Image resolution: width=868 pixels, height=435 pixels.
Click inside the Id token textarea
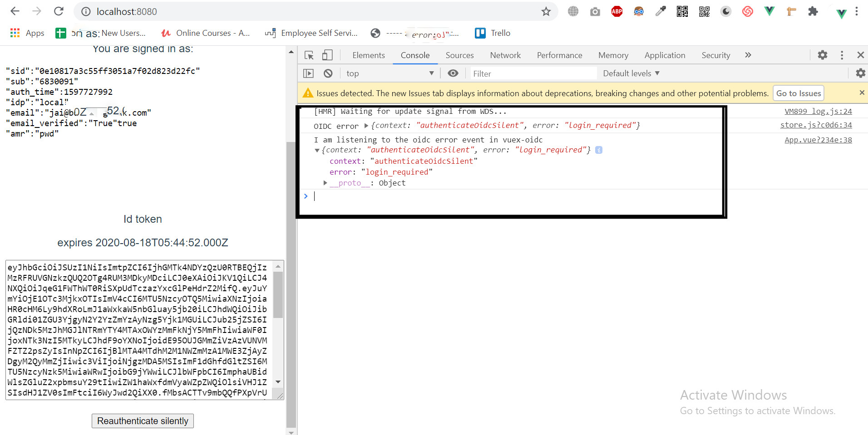pos(138,330)
